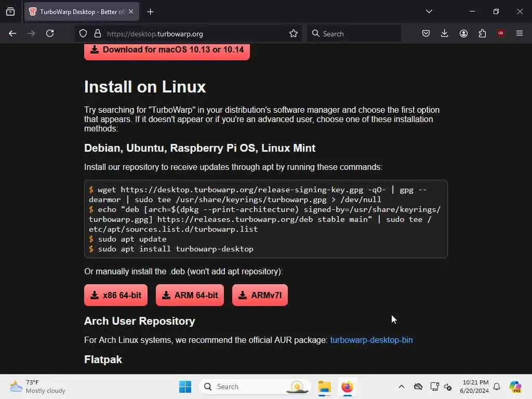Expand the list all tabs chevron
The image size is (532, 399).
pos(429,11)
